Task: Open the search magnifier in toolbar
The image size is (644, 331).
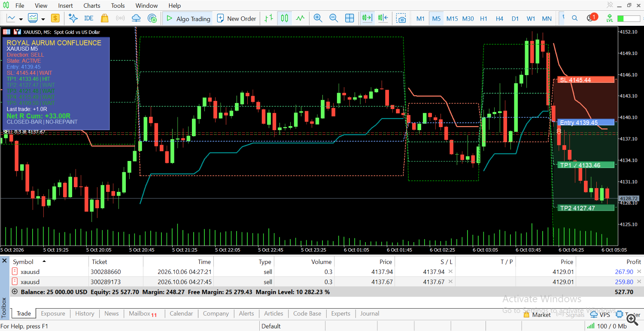Action: (574, 18)
